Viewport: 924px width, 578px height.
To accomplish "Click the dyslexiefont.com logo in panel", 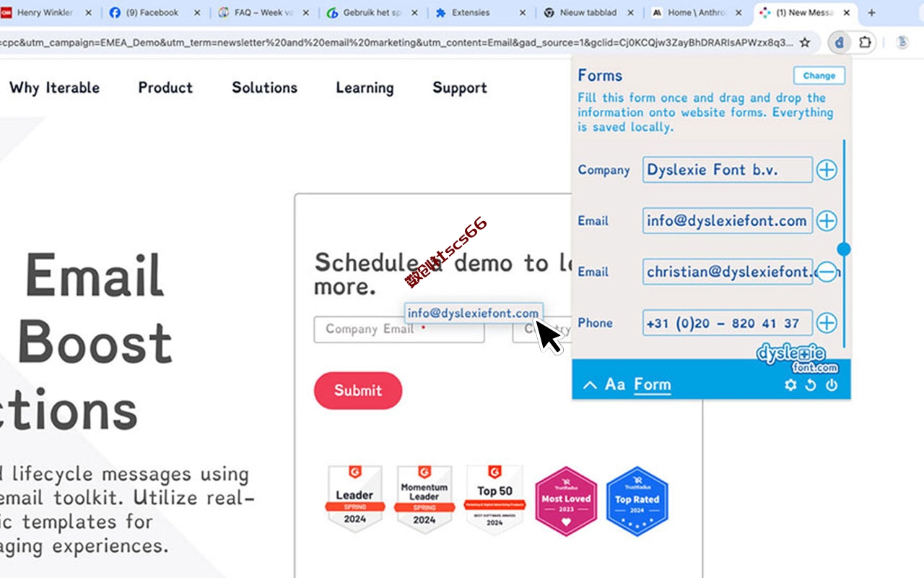I will (798, 358).
